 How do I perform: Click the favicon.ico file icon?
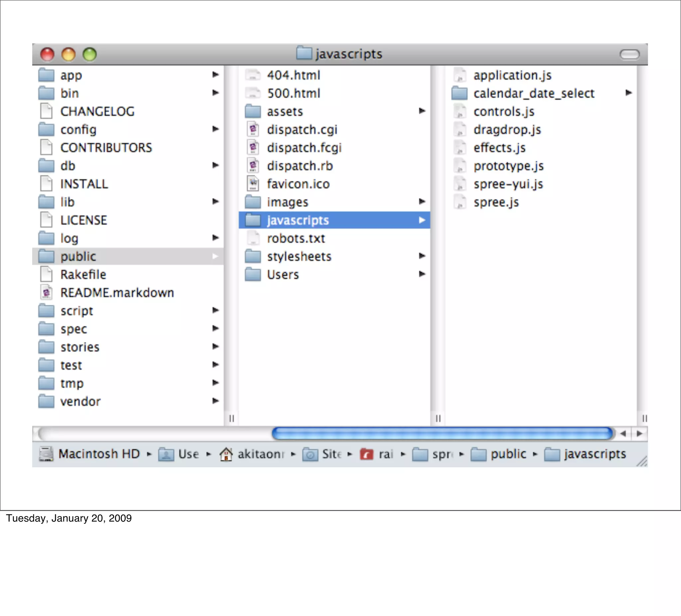pyautogui.click(x=253, y=184)
